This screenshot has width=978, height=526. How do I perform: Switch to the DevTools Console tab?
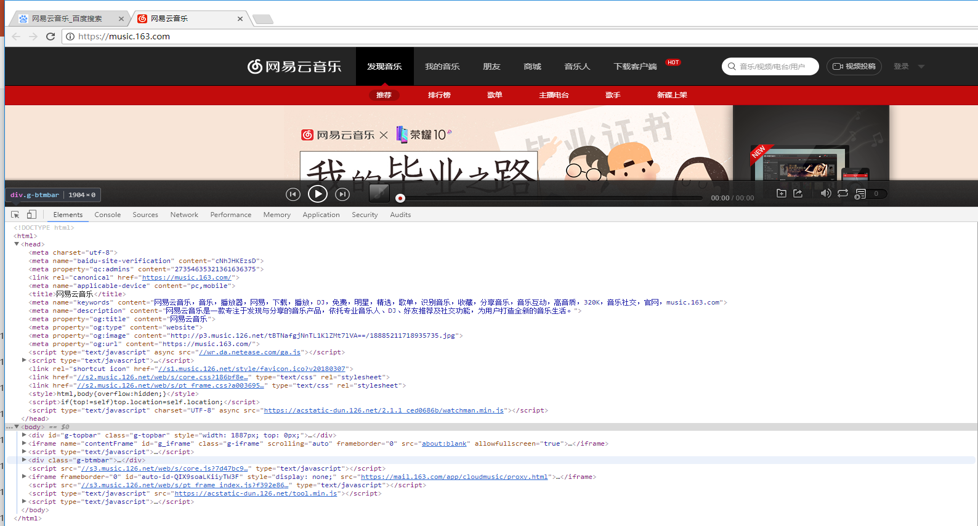pos(107,215)
